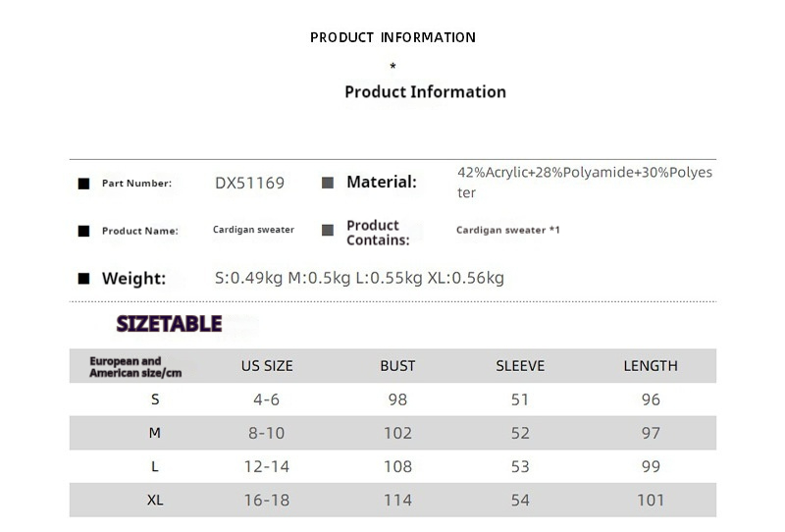Viewport: 785px width, 532px height.
Task: Select the SIZETABLE heading
Action: [169, 324]
